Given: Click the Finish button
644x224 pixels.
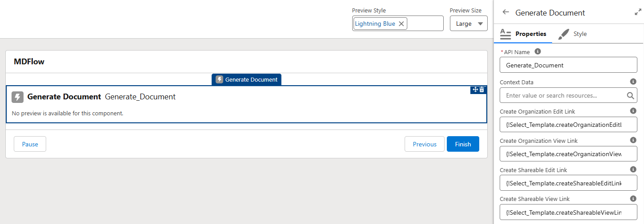Looking at the screenshot, I should [x=463, y=144].
